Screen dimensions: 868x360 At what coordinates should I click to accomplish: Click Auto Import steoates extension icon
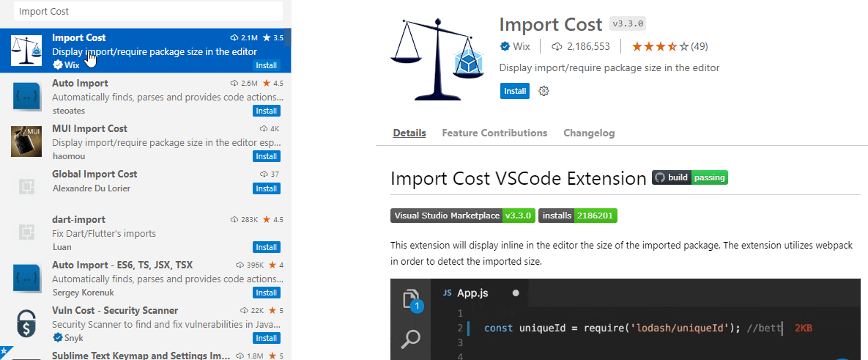point(26,96)
